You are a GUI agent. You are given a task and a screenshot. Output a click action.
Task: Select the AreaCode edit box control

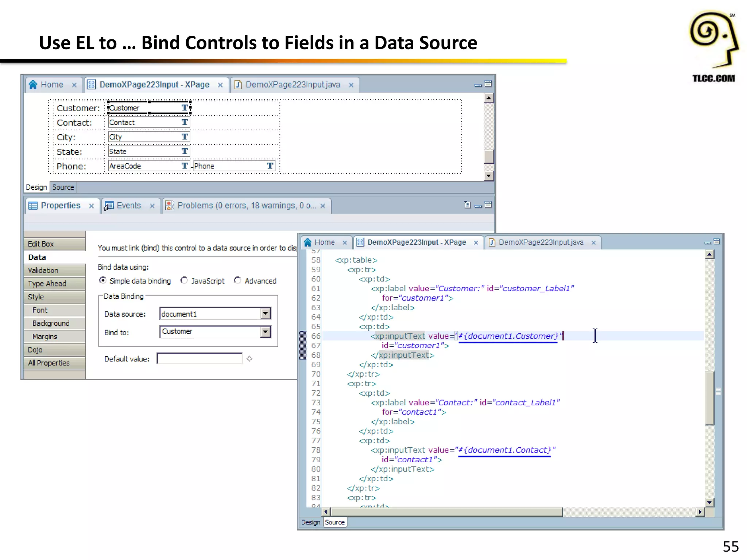tap(149, 166)
